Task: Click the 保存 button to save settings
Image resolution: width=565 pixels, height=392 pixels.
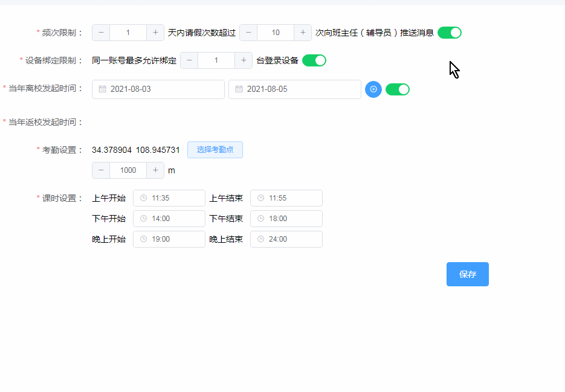Action: 467,274
